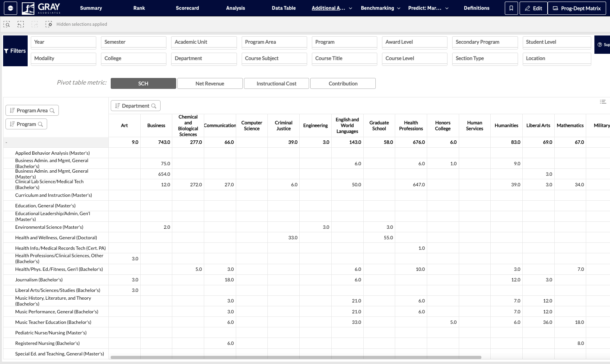Open smart search magnifier tool

[7, 24]
